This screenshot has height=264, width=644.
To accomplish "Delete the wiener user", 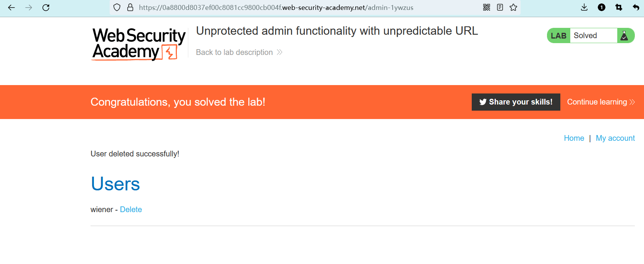I will coord(131,209).
